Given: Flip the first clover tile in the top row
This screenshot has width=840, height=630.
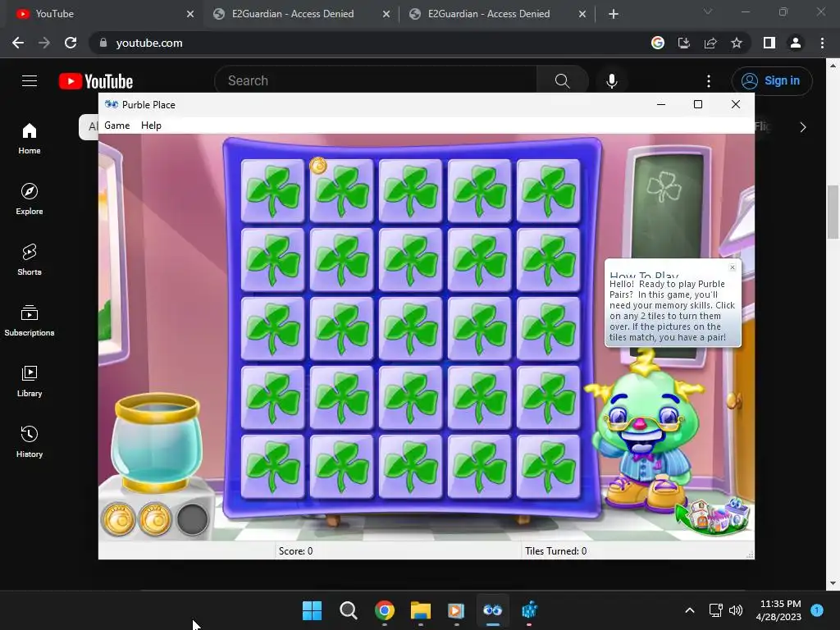Looking at the screenshot, I should click(x=272, y=190).
